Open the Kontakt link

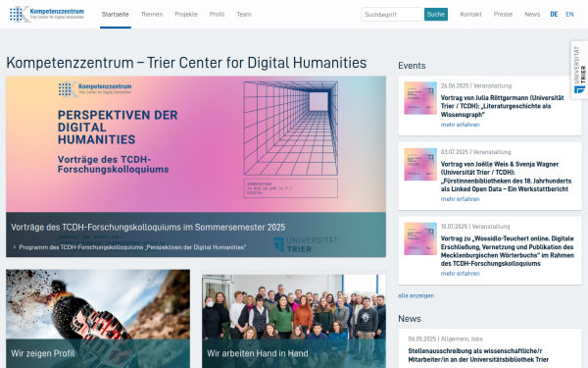[x=470, y=15]
